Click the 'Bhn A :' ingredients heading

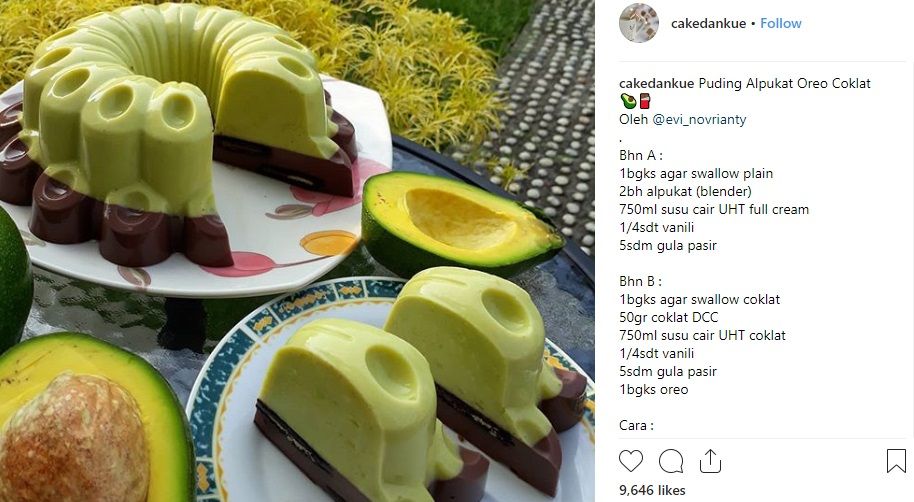[x=641, y=156]
